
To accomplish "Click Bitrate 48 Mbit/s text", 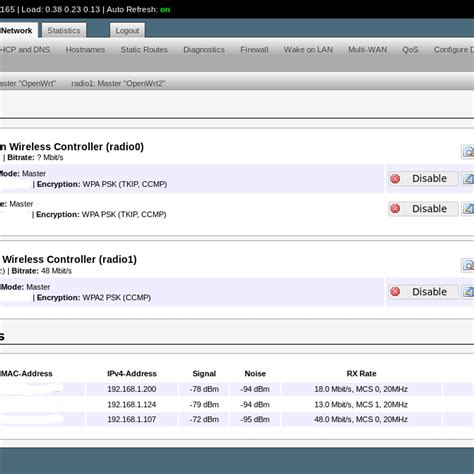I will (x=42, y=271).
